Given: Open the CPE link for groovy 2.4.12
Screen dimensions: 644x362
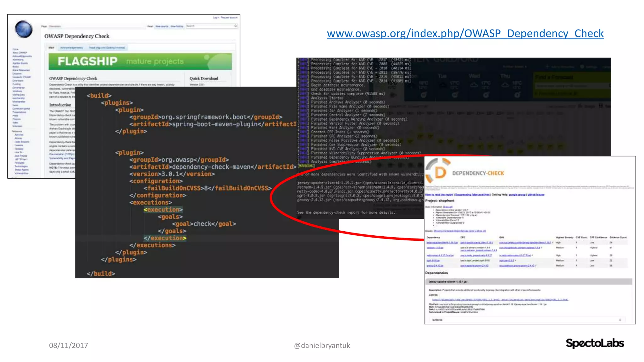Looking at the screenshot, I should click(x=475, y=266).
